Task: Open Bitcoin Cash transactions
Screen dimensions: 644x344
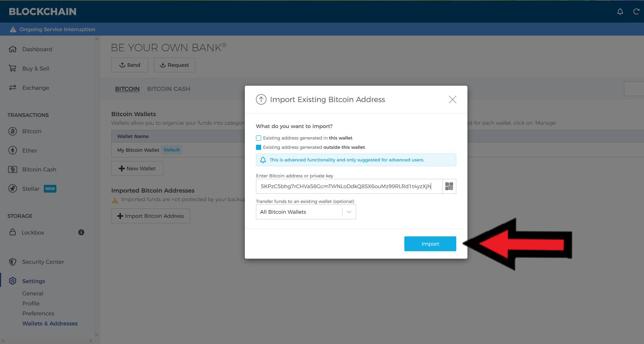Action: [x=39, y=169]
